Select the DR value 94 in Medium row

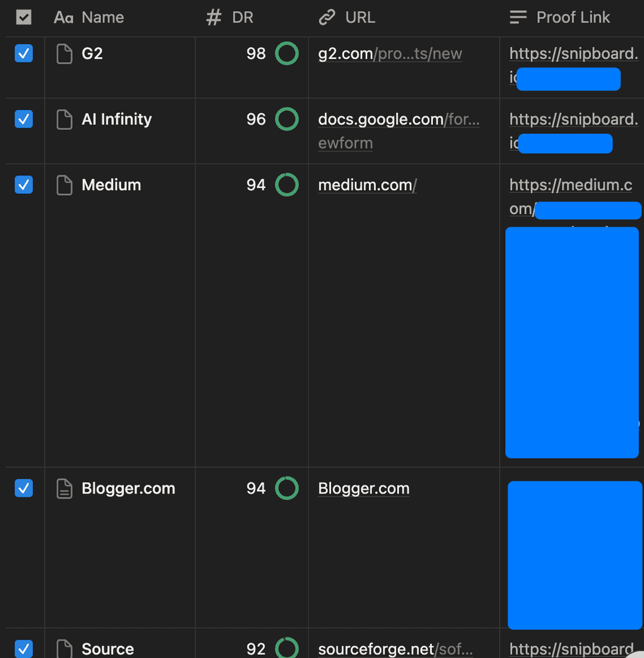point(256,185)
